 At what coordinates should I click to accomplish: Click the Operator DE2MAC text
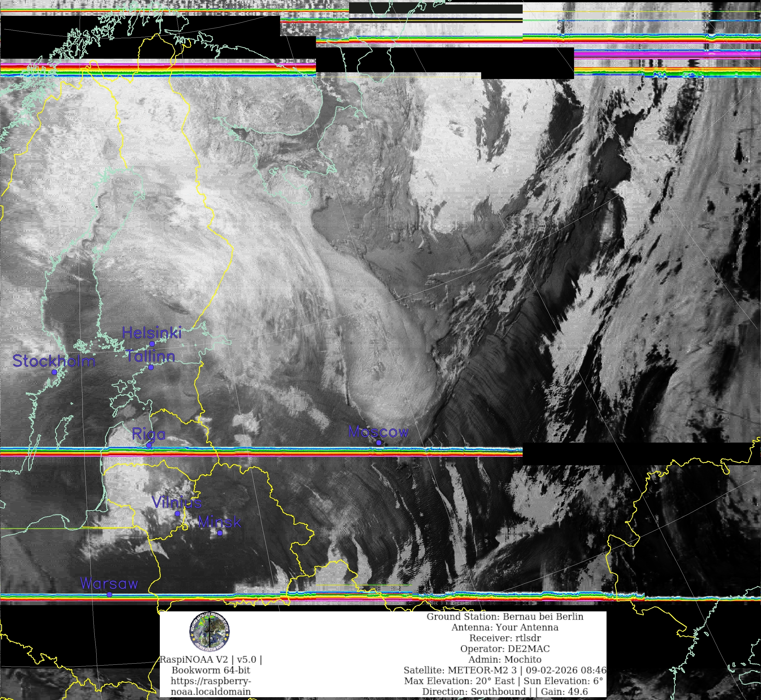(505, 649)
